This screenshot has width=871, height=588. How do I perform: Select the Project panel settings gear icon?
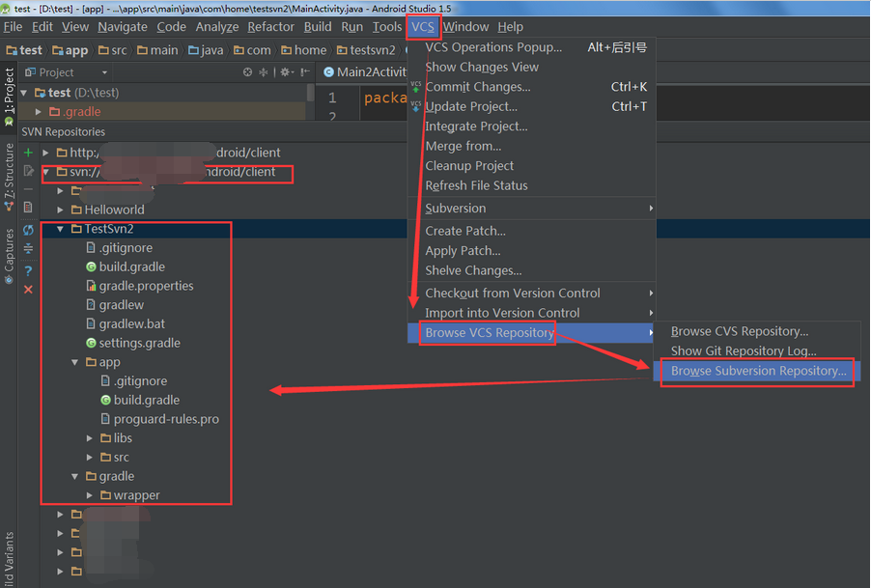[286, 71]
